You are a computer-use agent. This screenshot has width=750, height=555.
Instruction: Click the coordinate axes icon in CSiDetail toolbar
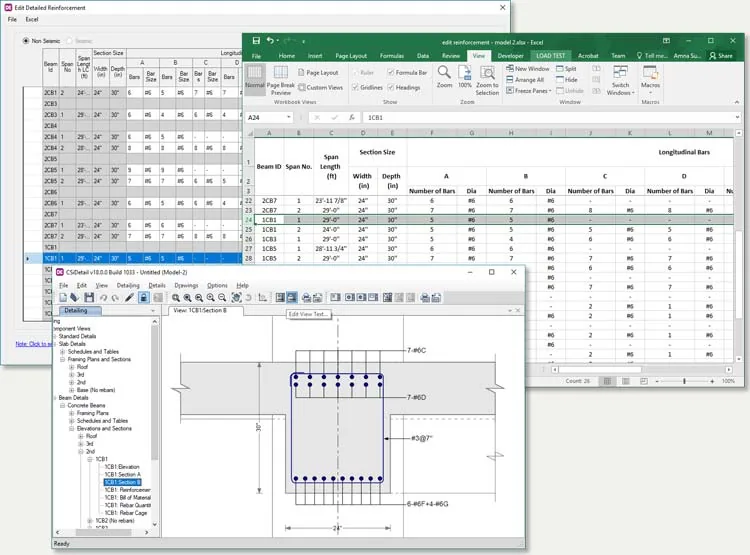tap(263, 298)
